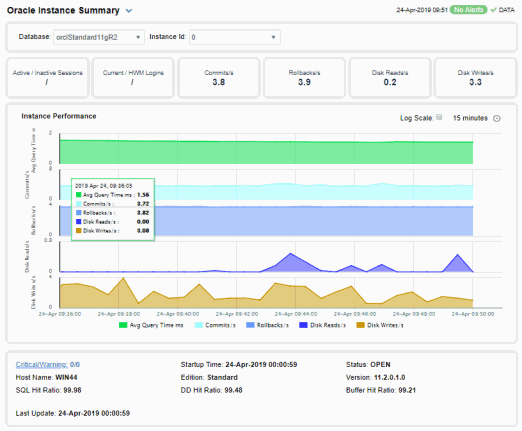Open the Critical/Warning link
This screenshot has width=522, height=431.
click(42, 365)
